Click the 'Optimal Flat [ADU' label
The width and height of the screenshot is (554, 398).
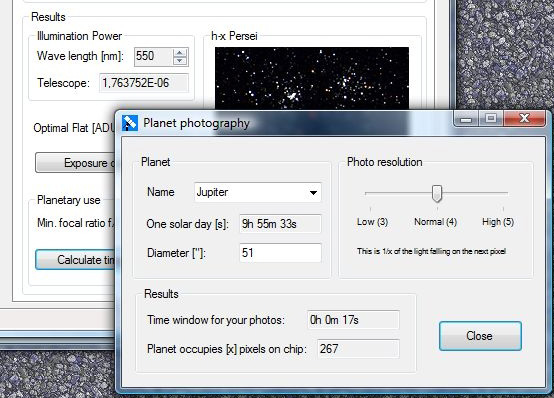click(x=74, y=128)
